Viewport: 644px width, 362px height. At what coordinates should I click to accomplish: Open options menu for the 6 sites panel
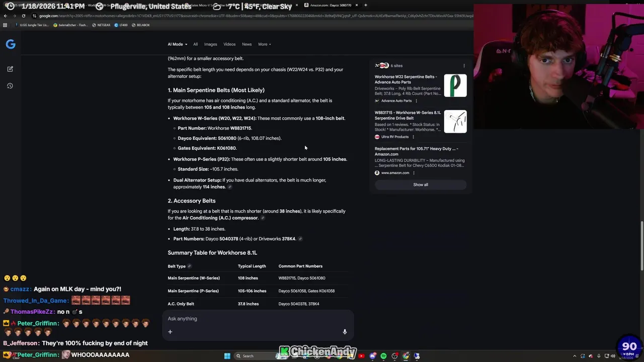pyautogui.click(x=464, y=65)
